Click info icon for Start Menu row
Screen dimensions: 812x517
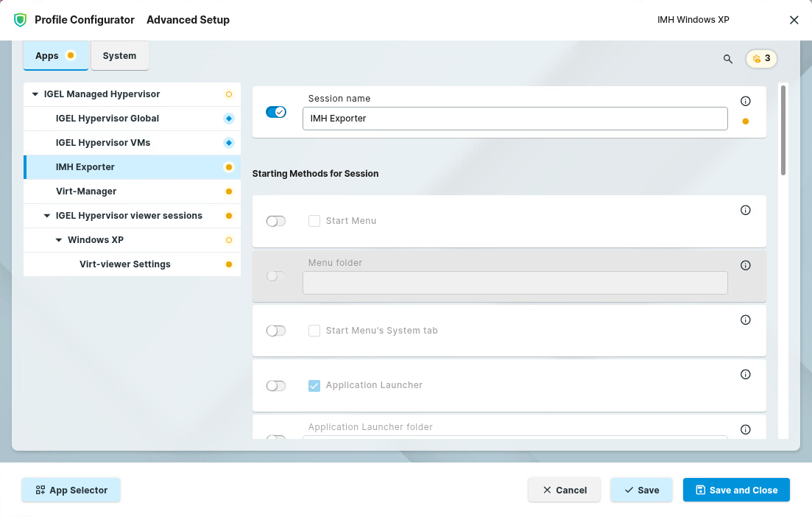[745, 211]
